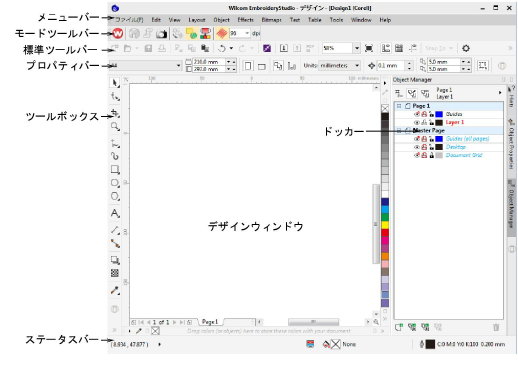Screen dimensions: 518x368
Task: Toggle visibility of Guides (all pages) layer
Action: point(416,139)
